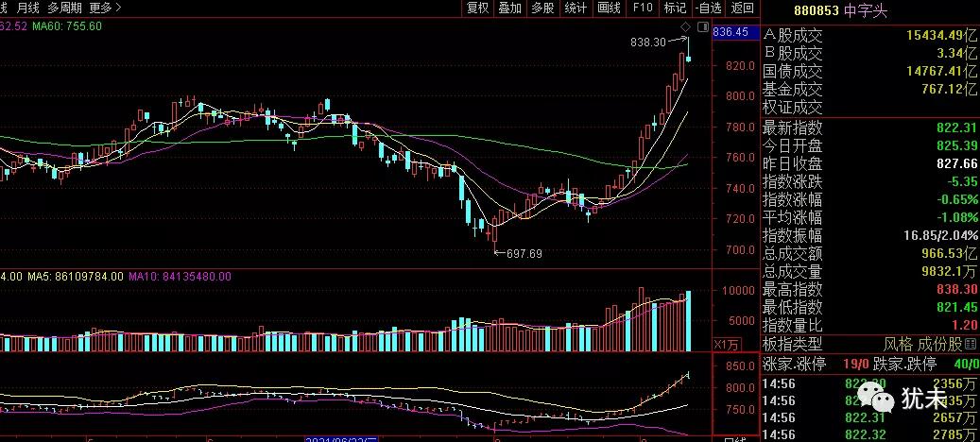Click the MA10: 84135480.00 volume label
This screenshot has width=980, height=442.
point(180,276)
